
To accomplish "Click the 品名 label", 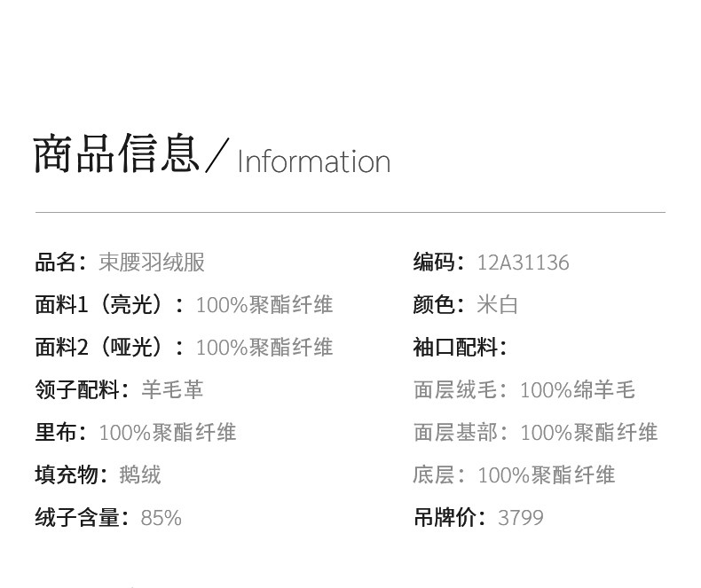I will click(57, 263).
